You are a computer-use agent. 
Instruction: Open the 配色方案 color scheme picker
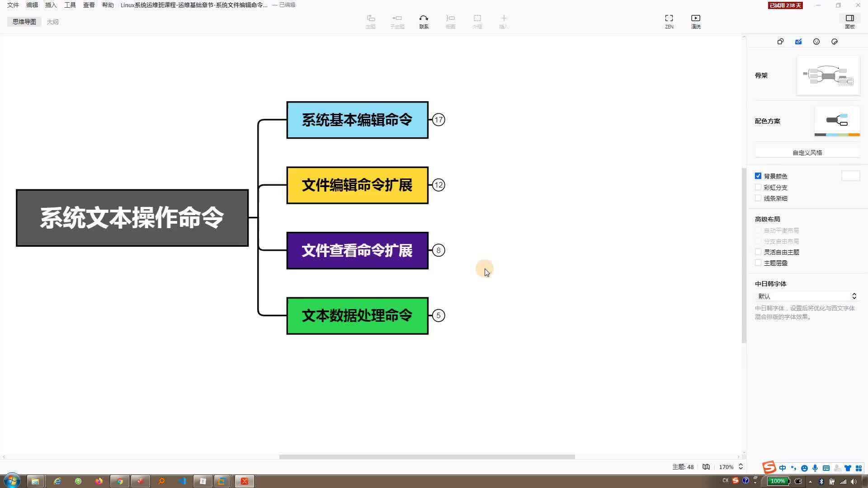tap(837, 121)
